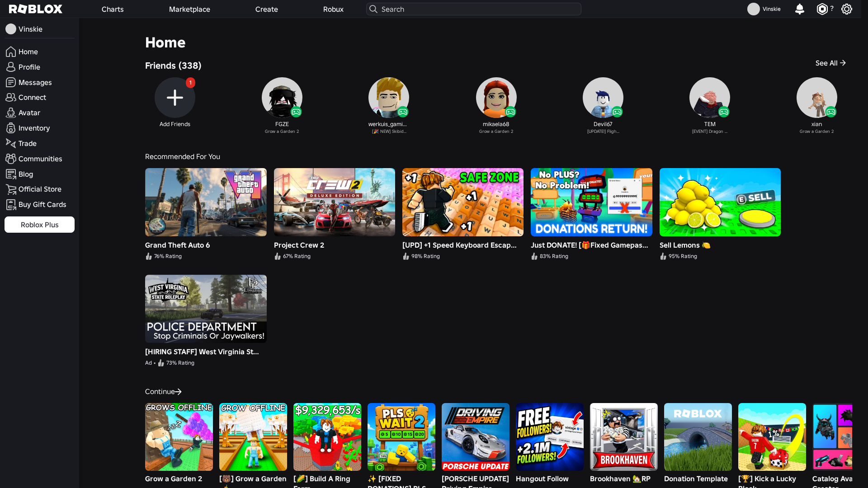The width and height of the screenshot is (868, 488).
Task: Open the bear Grow a Garden thumbnail
Action: click(253, 437)
